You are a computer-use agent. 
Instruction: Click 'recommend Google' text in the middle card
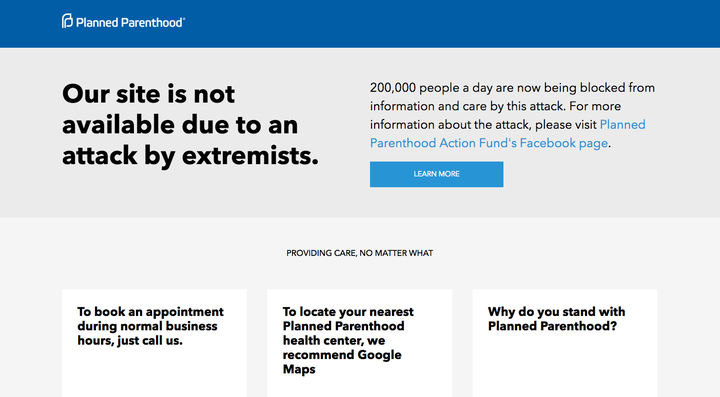tap(342, 355)
